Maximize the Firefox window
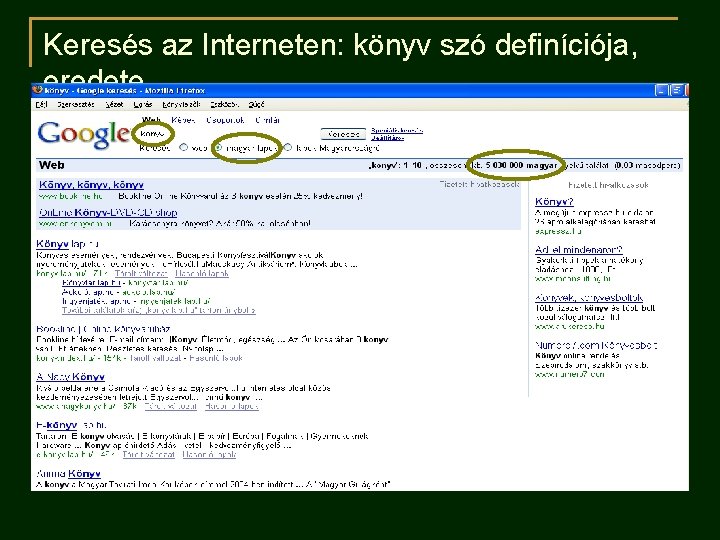This screenshot has height=540, width=720. click(677, 90)
